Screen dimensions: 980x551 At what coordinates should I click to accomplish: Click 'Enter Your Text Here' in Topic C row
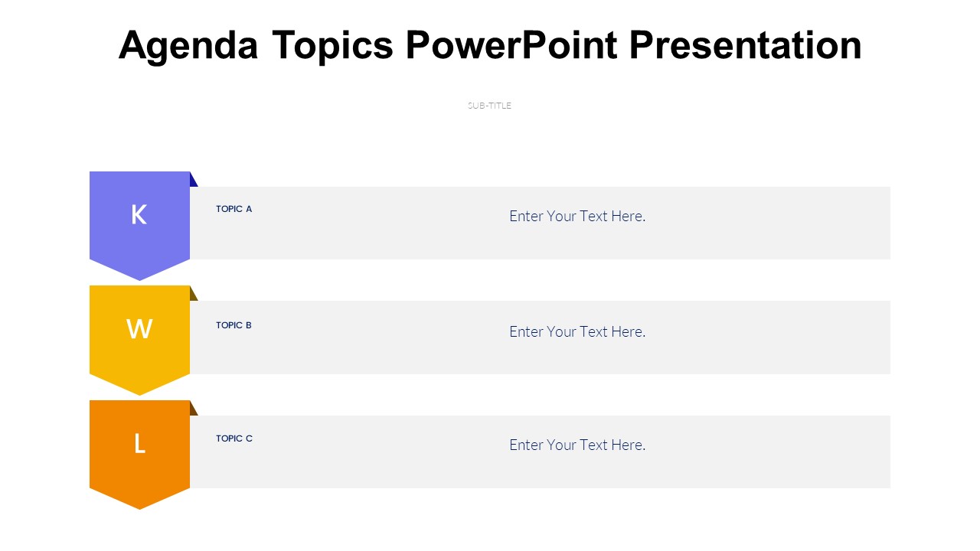(577, 445)
